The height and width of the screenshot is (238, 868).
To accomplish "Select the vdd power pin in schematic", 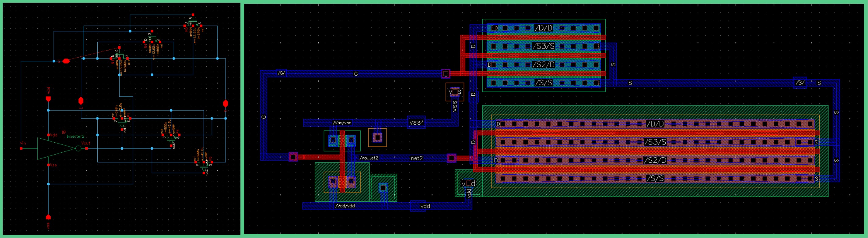I will pyautogui.click(x=48, y=99).
